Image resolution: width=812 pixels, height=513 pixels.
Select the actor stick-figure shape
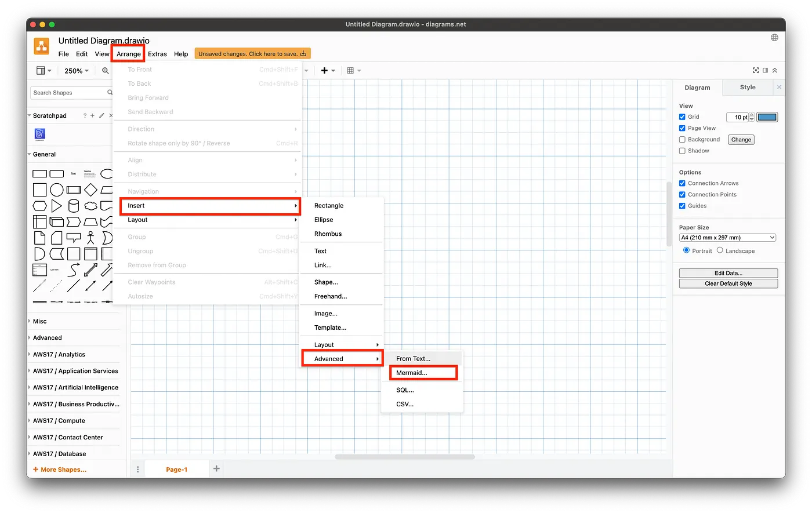[x=90, y=238]
